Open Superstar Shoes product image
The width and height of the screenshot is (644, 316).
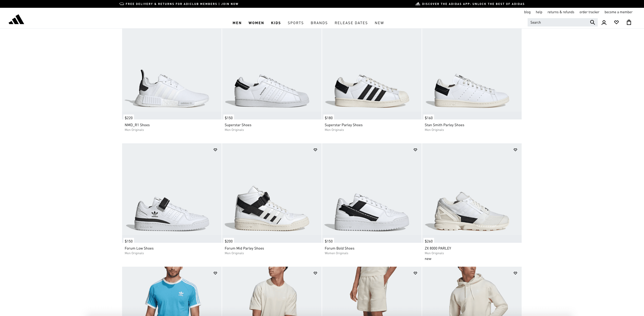(272, 74)
